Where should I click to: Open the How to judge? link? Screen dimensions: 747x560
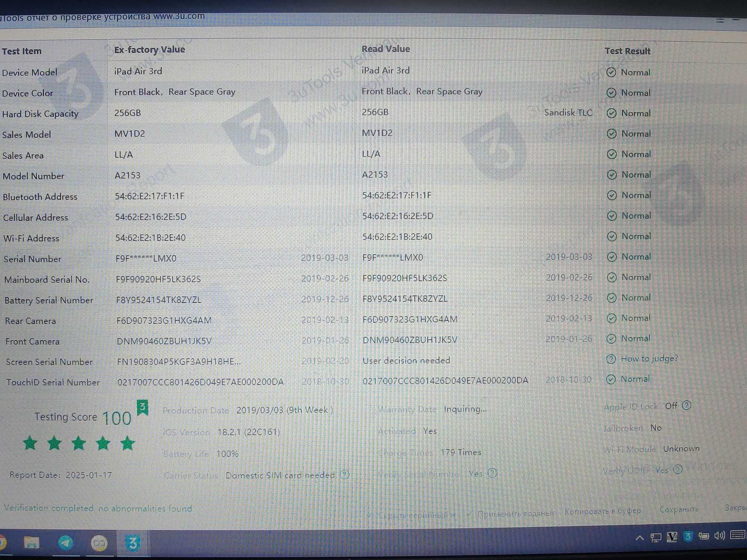650,359
